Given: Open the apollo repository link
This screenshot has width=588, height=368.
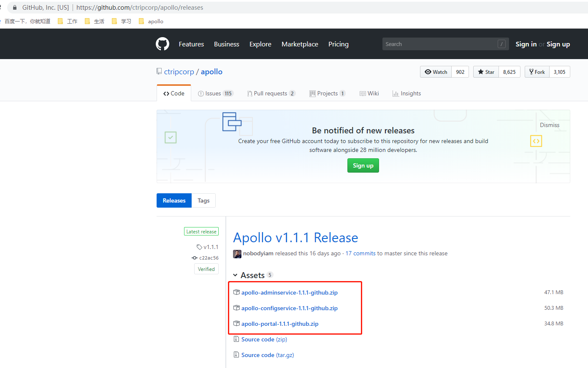Looking at the screenshot, I should tap(211, 72).
